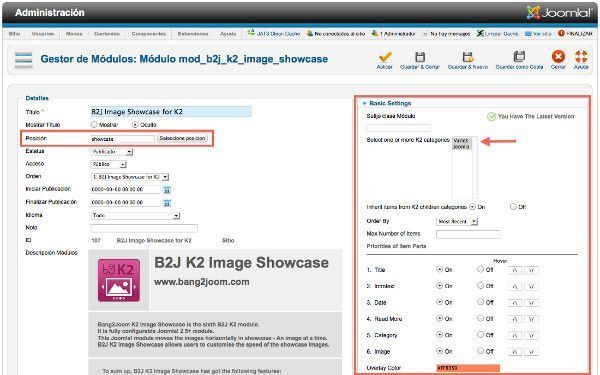This screenshot has height=375, width=600.
Task: Open the Acceso dropdown showing Público
Action: [x=109, y=165]
